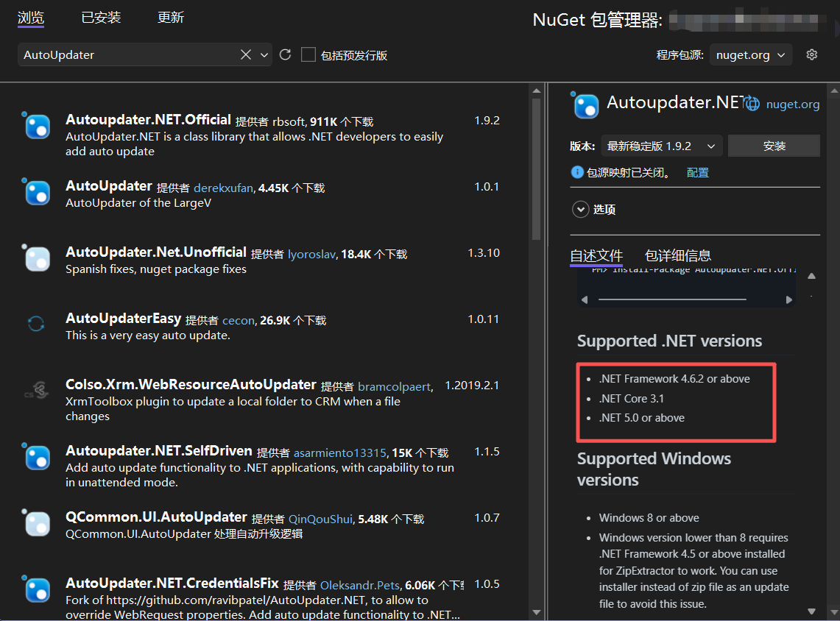Open the search history dropdown arrow
The image size is (840, 621).
[x=264, y=54]
